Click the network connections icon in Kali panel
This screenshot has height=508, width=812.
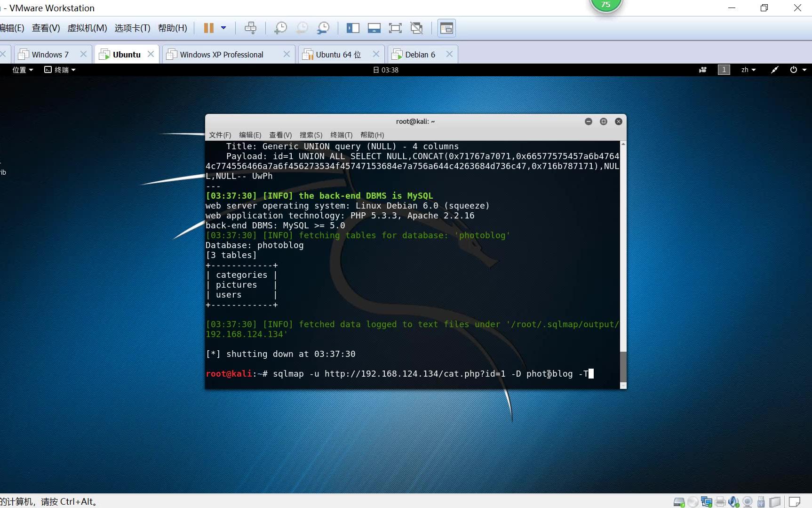pyautogui.click(x=774, y=70)
